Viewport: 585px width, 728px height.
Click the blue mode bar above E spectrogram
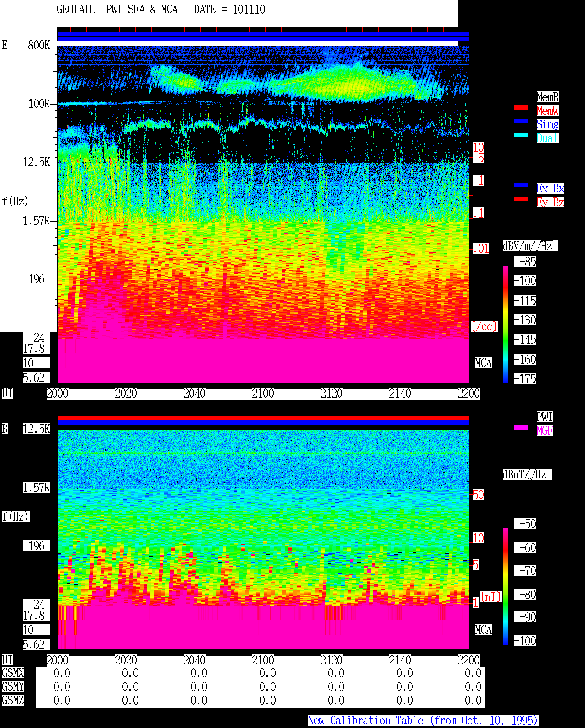click(263, 36)
